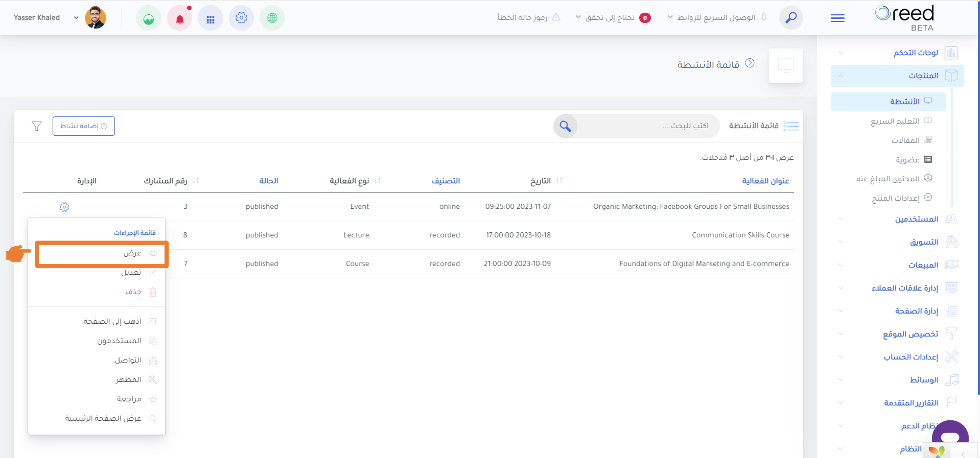Expand المستخدمين sidebar section
The width and height of the screenshot is (980, 458).
(x=897, y=219)
